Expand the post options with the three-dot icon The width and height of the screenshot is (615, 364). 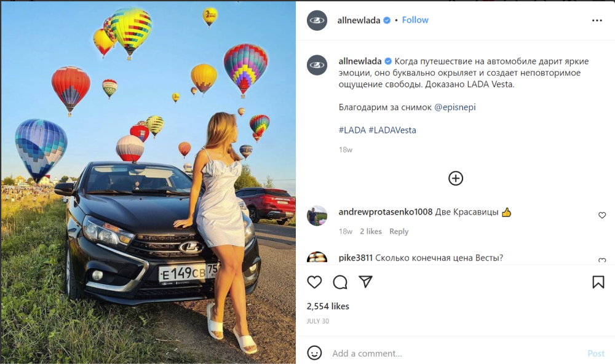pos(597,20)
